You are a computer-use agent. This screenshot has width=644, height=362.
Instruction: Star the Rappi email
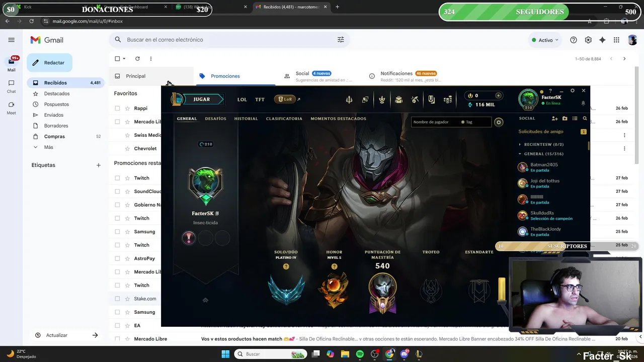pos(127,108)
